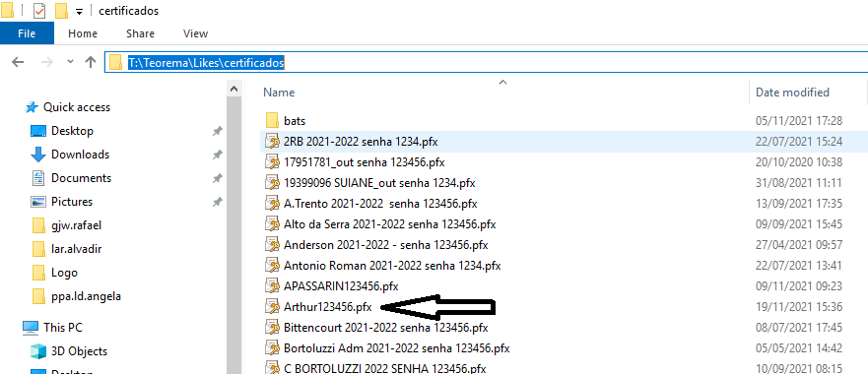Click certificate icon of Arthur123456.pfx

point(272,307)
